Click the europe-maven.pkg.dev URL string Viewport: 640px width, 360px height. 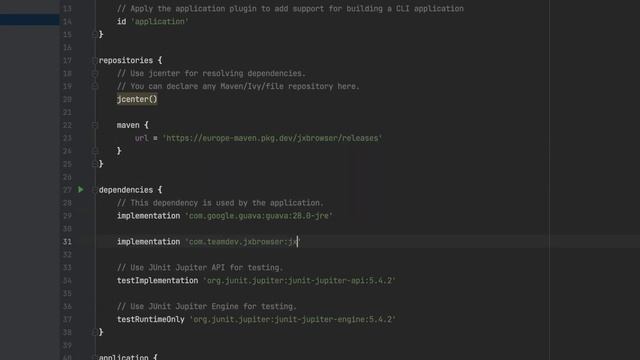[x=272, y=138]
